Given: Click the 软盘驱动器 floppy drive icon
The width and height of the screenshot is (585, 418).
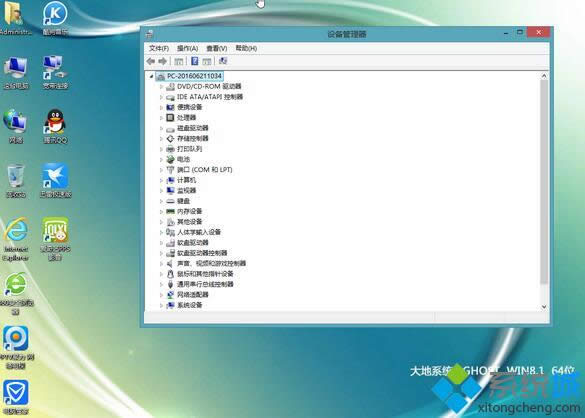Looking at the screenshot, I should [170, 243].
